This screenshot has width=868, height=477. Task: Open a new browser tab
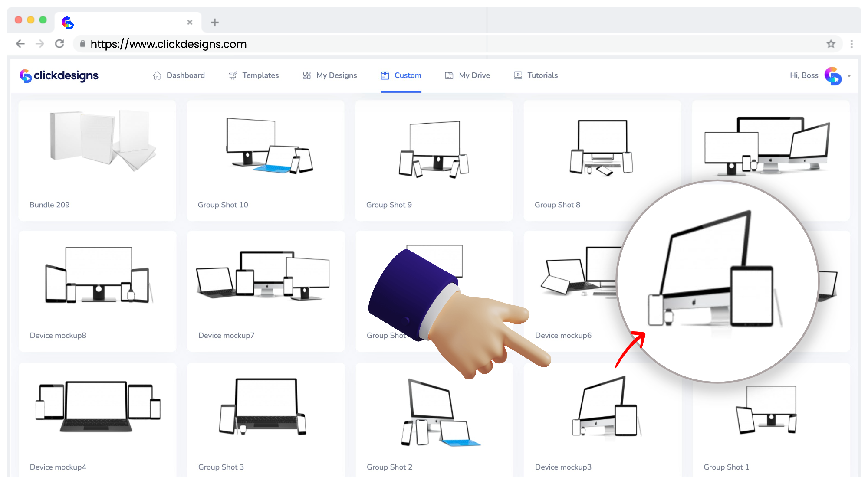tap(215, 22)
